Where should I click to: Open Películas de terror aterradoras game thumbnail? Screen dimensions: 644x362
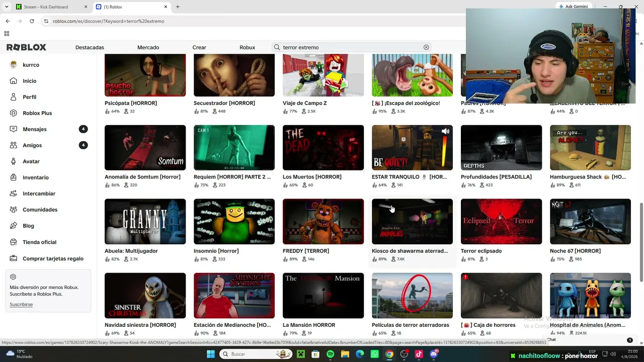click(412, 296)
